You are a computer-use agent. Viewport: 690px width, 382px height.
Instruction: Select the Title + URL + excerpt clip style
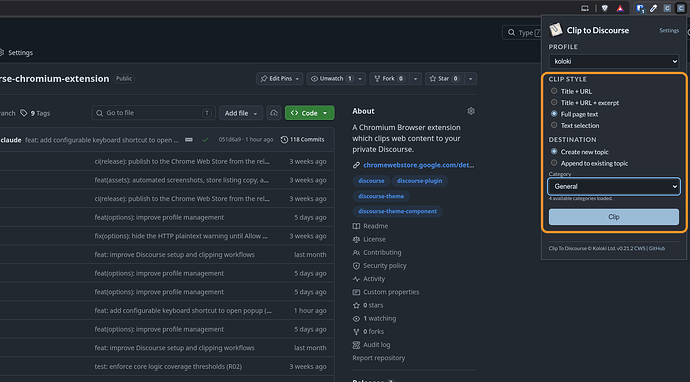(x=554, y=103)
